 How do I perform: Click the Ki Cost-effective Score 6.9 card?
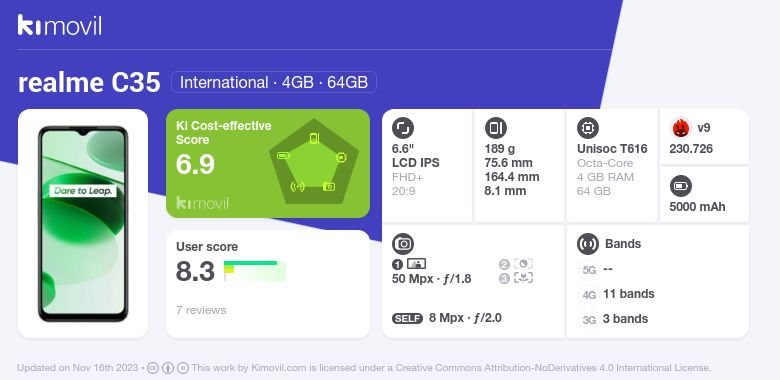[x=268, y=164]
